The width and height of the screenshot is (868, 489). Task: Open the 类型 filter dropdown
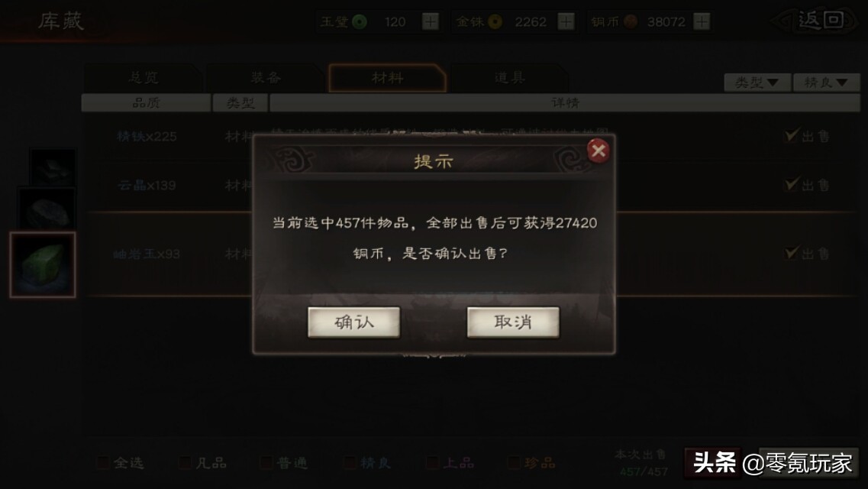[757, 83]
